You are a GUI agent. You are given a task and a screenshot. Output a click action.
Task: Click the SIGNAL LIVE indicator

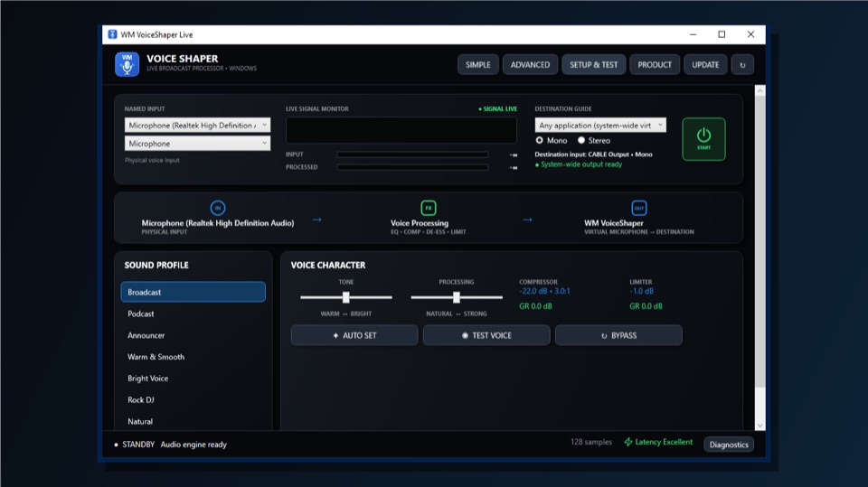pyautogui.click(x=497, y=109)
